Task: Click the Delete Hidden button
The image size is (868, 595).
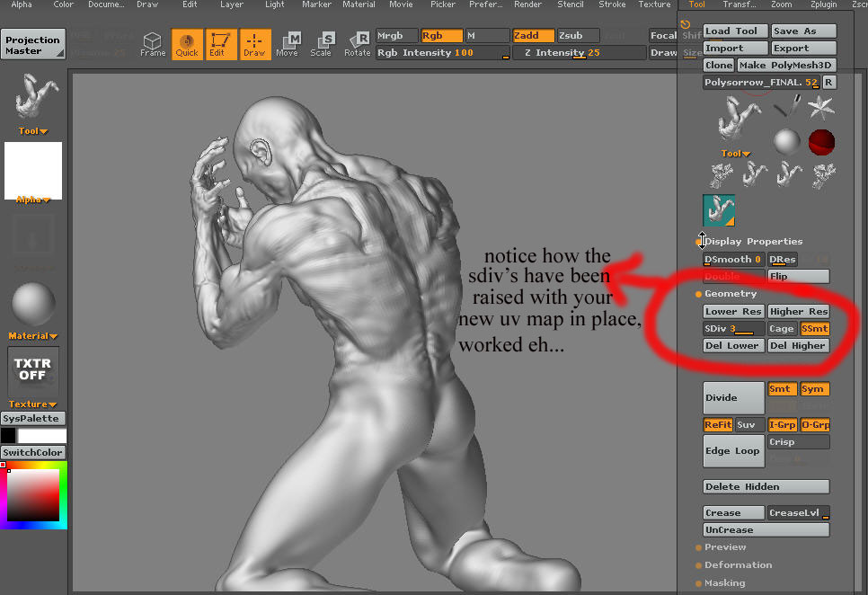Action: point(766,486)
